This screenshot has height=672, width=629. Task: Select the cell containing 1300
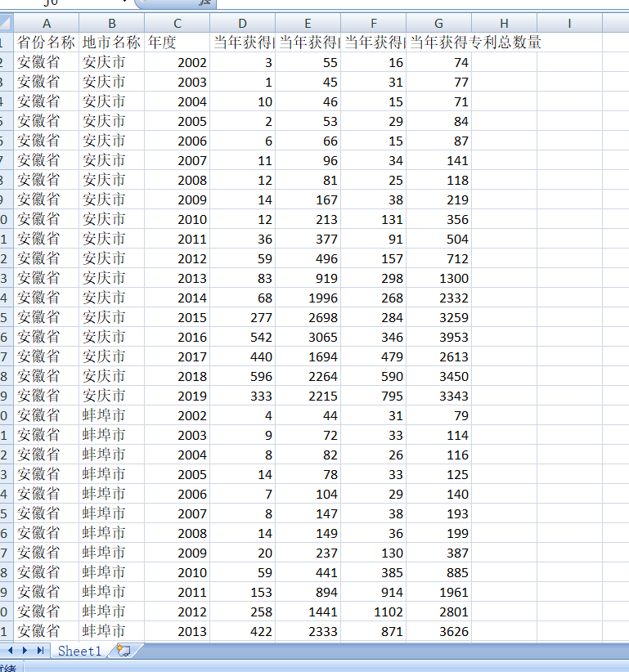point(438,278)
